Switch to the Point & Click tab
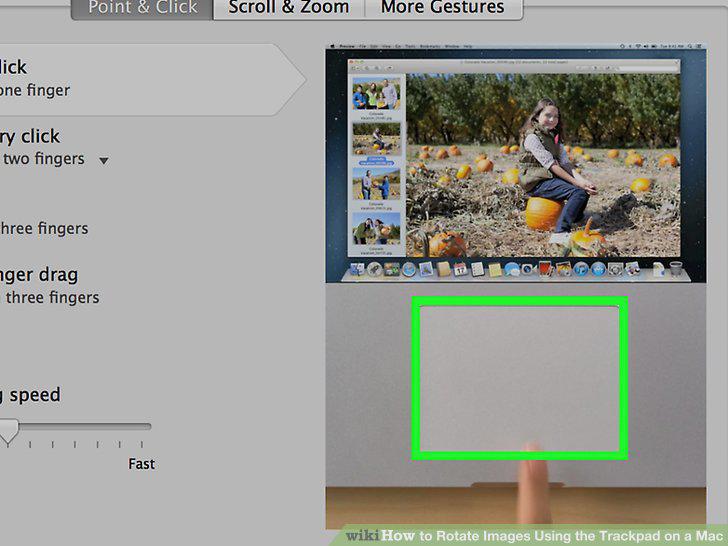 pos(142,8)
